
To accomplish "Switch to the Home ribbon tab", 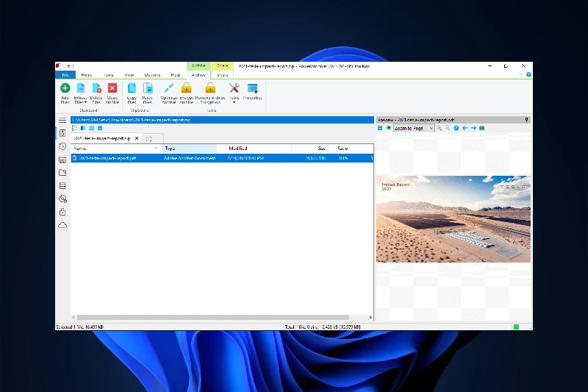I will [x=87, y=74].
